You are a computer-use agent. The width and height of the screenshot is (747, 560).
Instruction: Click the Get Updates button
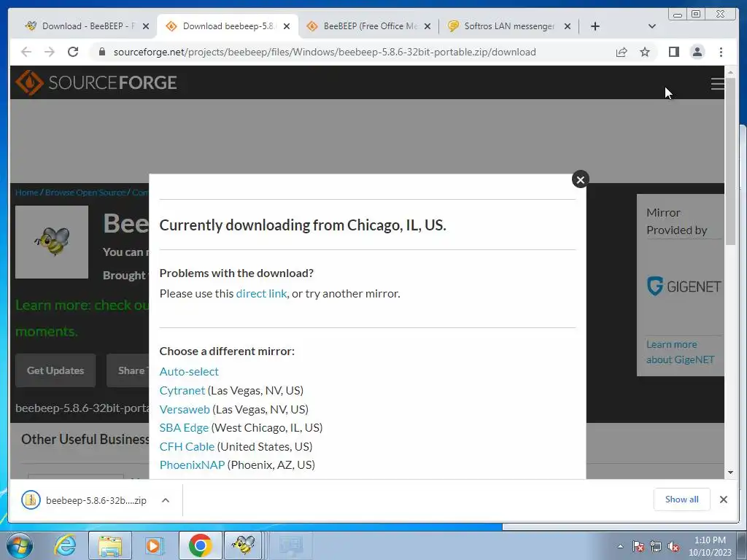(55, 370)
